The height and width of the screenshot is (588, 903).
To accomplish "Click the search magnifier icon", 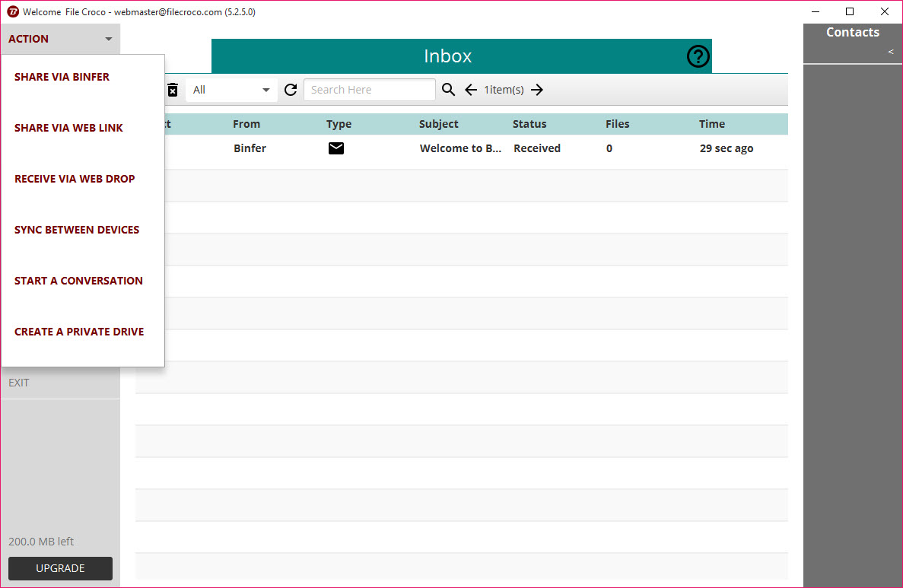I will coord(448,90).
